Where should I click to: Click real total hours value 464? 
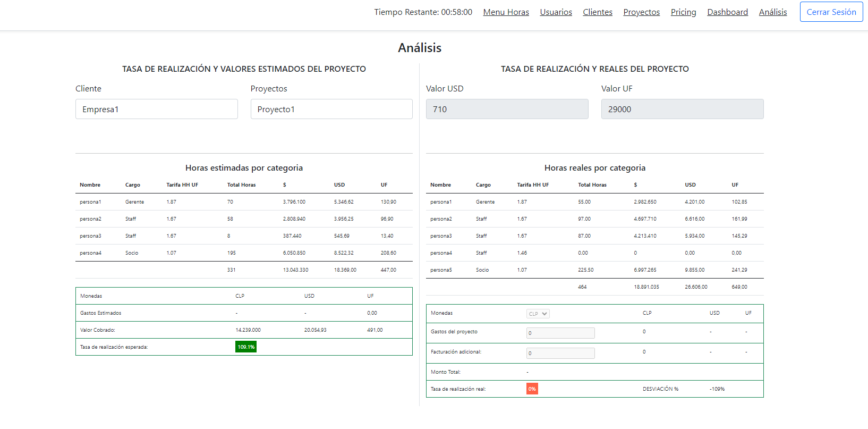coord(582,287)
